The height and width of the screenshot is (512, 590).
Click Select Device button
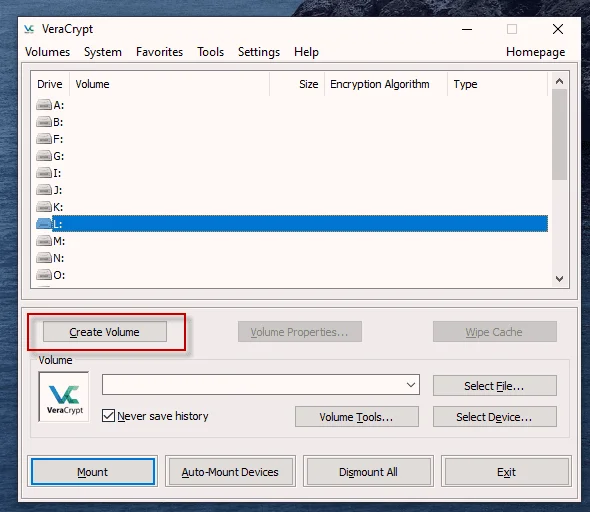tap(494, 417)
